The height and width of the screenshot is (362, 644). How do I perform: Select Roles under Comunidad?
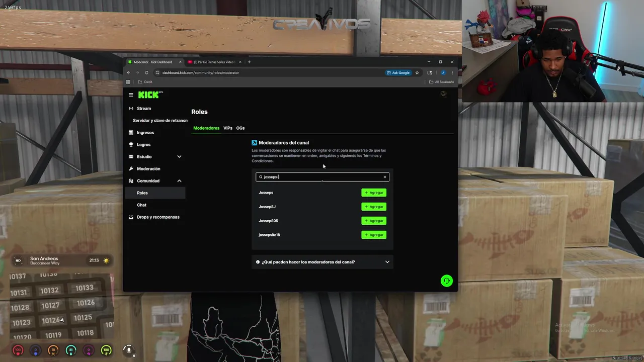point(155,193)
